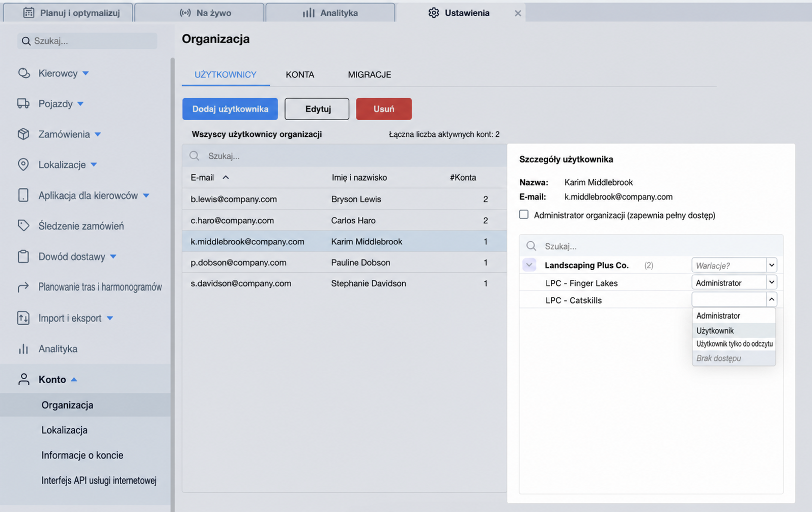Open the Planuj i optymalizuj tab
Viewport: 812px width, 512px height.
(x=68, y=13)
